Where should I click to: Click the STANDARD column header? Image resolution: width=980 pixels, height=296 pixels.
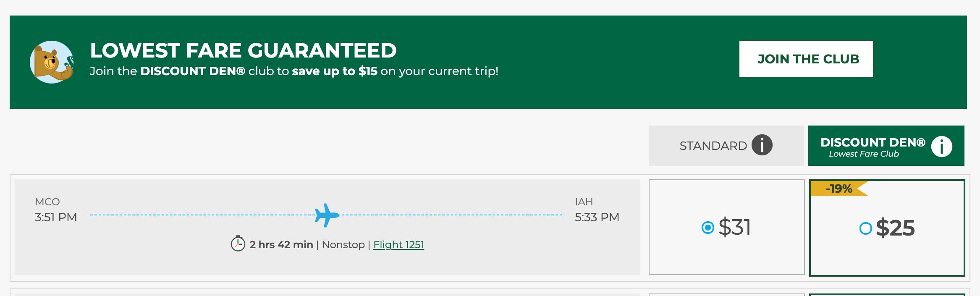(x=713, y=146)
